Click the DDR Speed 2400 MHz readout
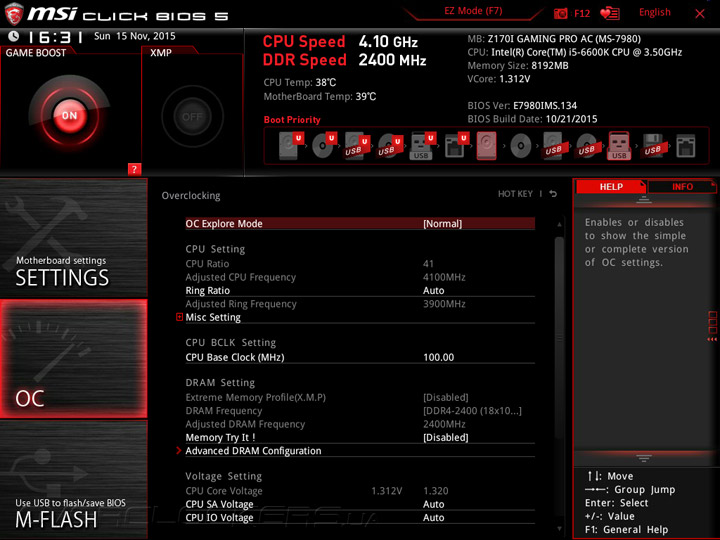720x540 pixels. pyautogui.click(x=344, y=60)
